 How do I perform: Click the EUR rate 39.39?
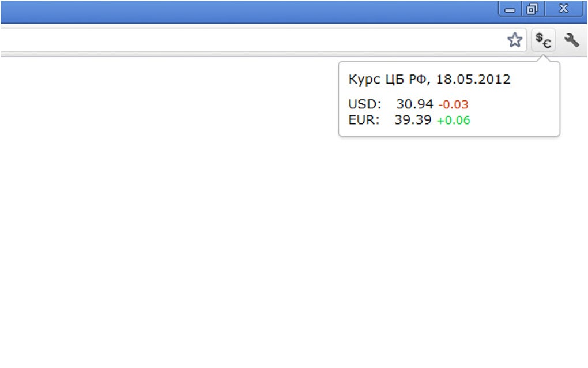[413, 120]
